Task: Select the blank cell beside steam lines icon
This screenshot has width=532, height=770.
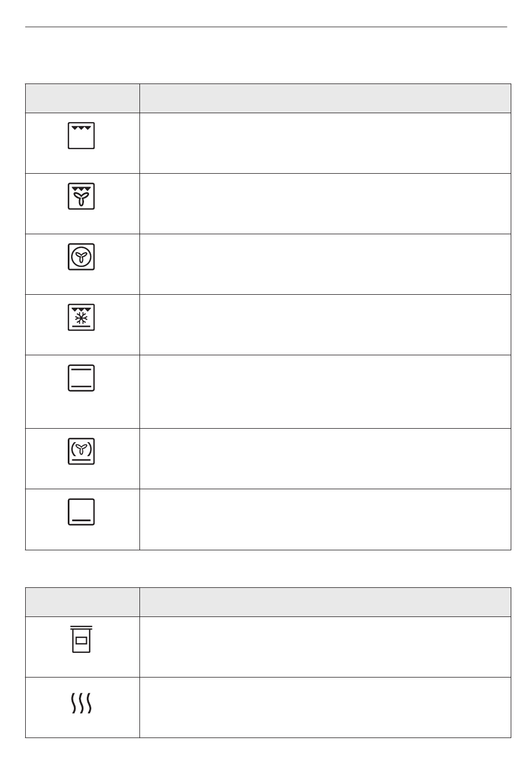Action: pos(325,708)
